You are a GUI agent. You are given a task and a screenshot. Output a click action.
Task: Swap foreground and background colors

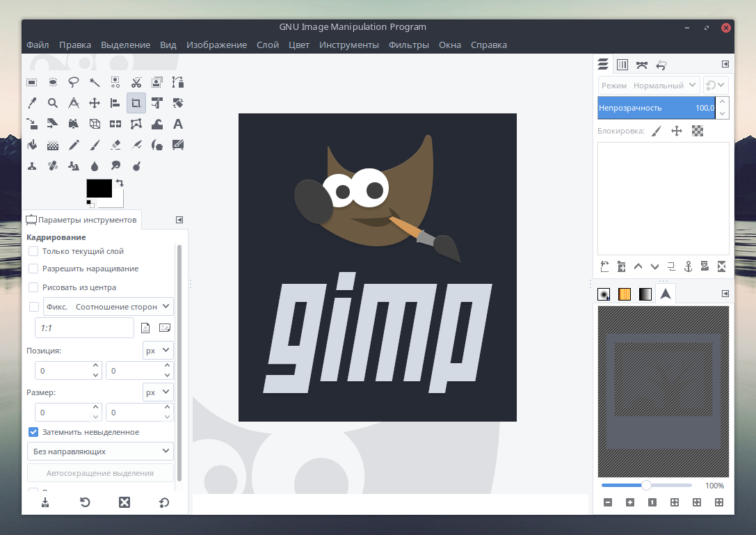pyautogui.click(x=120, y=183)
